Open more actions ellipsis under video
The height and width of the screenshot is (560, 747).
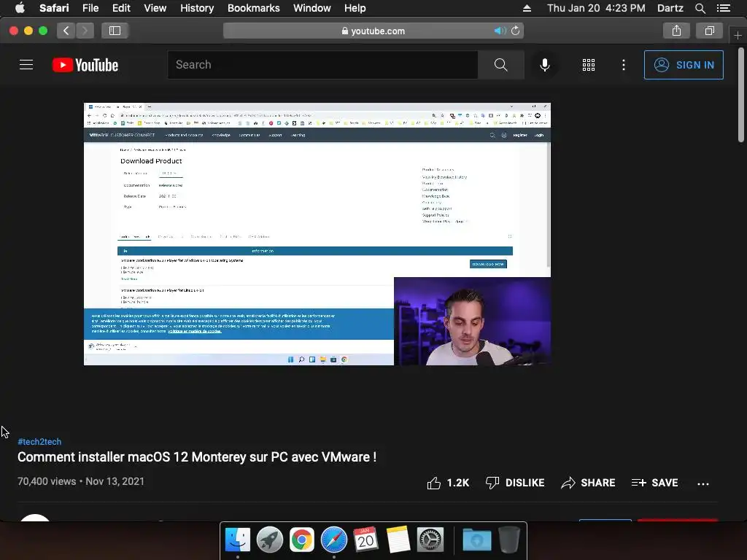[703, 484]
